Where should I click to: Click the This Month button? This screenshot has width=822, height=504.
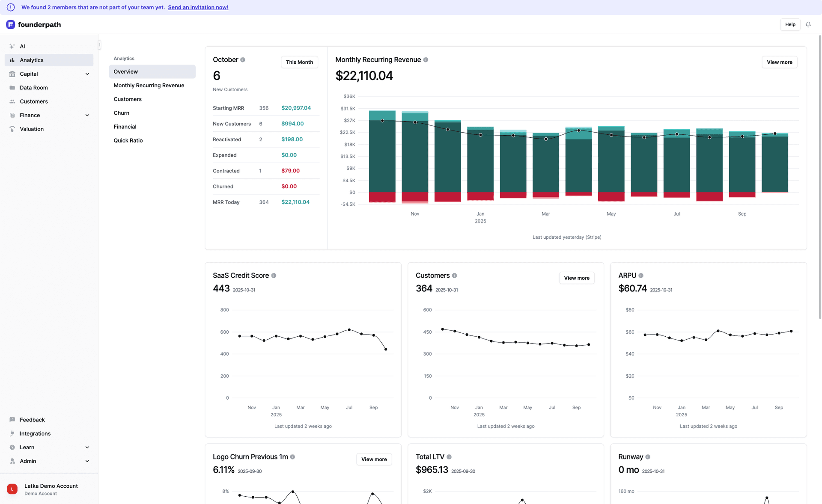coord(299,62)
